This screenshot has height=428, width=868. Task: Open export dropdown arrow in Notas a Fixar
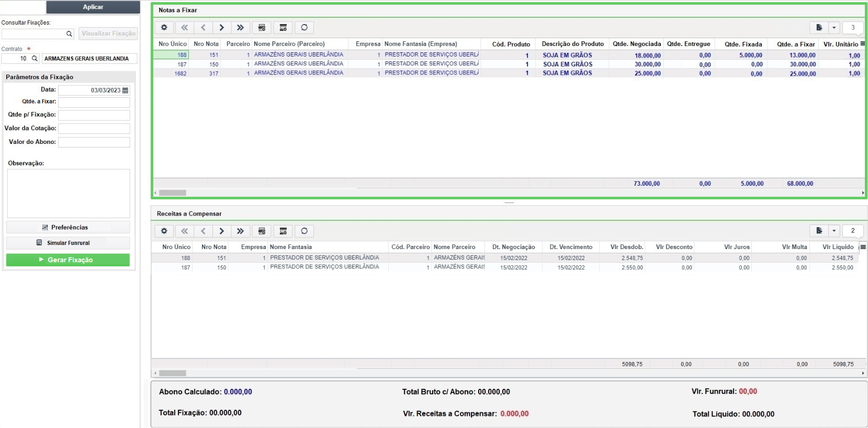(834, 28)
